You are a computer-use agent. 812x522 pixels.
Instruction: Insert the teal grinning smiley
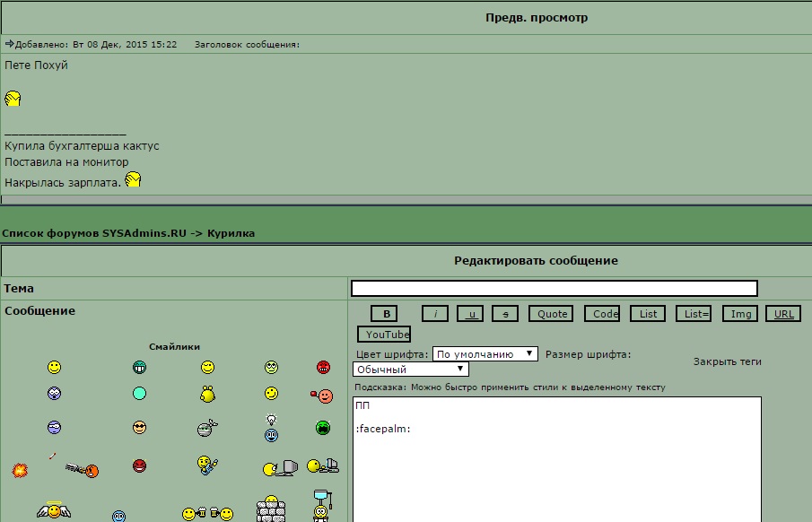pos(139,367)
